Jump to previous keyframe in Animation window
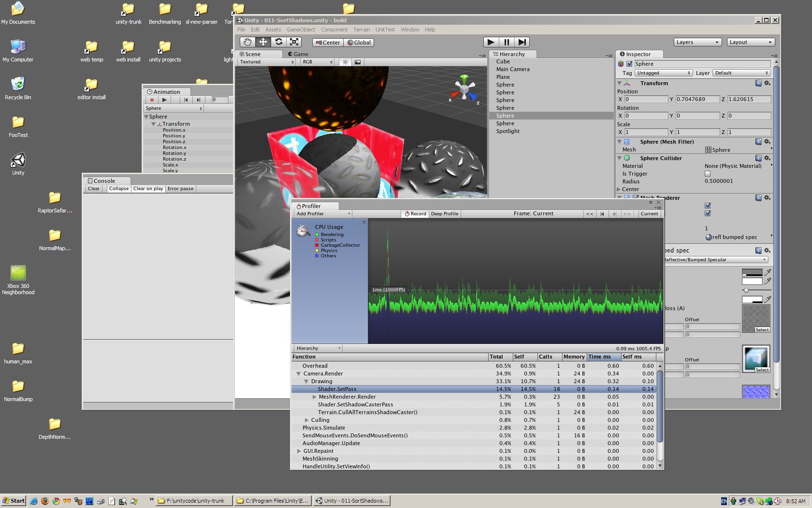The image size is (812, 508). (186, 100)
